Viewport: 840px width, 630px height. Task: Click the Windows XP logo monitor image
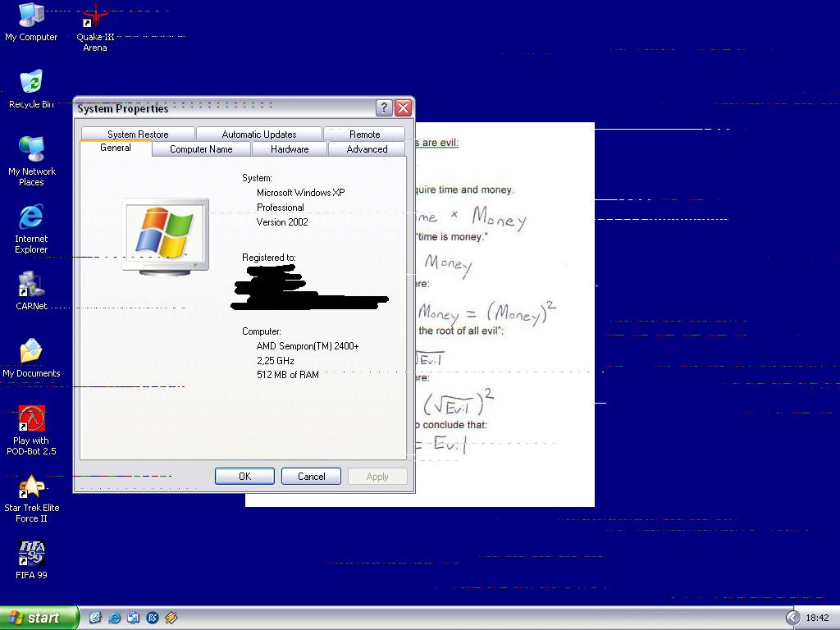[166, 236]
